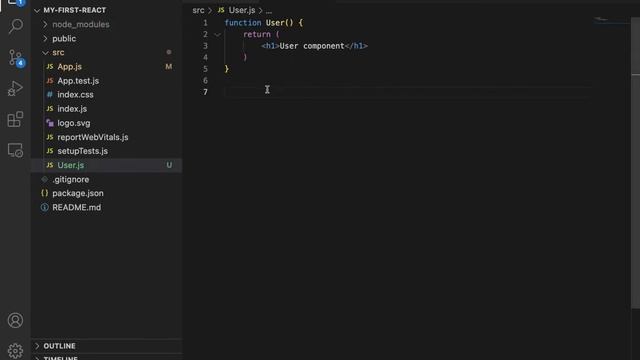
Task: Click the U status next to User.js
Action: 169,165
